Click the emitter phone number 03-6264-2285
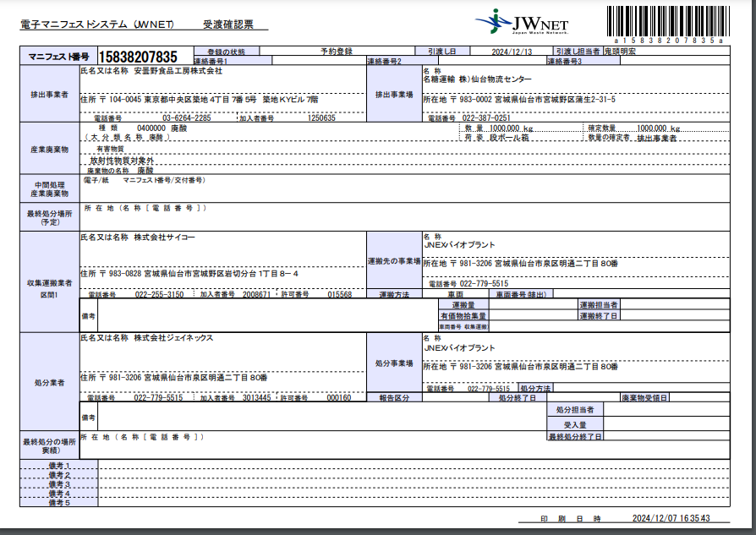This screenshot has height=535, width=756. pos(186,117)
